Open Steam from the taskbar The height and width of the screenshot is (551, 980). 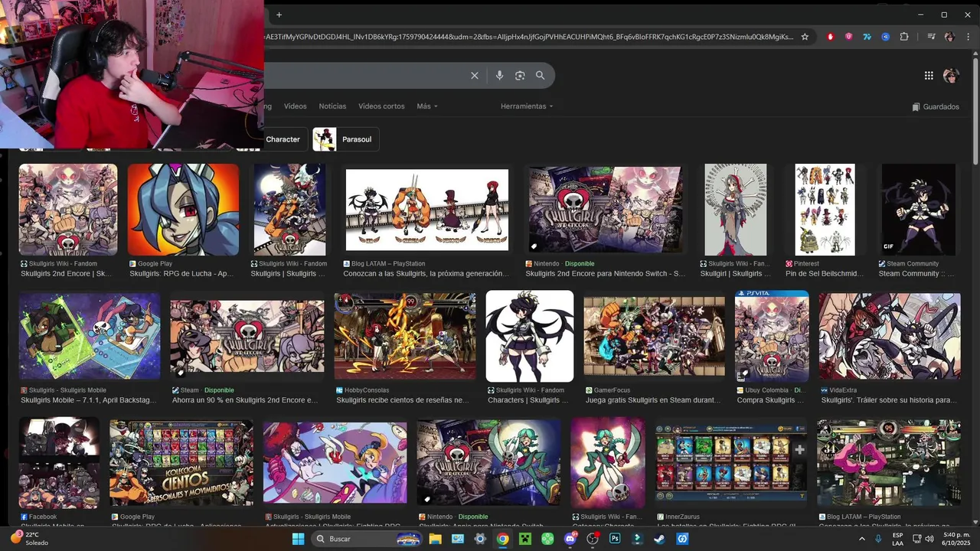coord(659,539)
